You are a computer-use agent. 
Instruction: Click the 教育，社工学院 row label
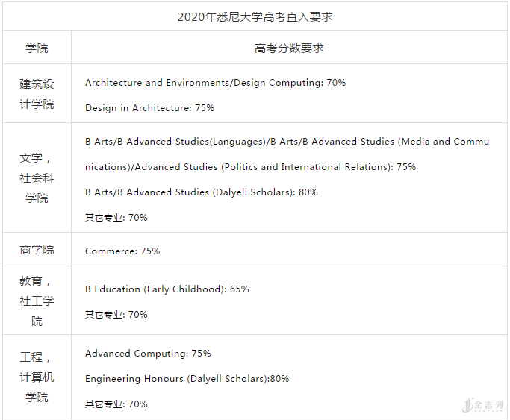click(37, 301)
